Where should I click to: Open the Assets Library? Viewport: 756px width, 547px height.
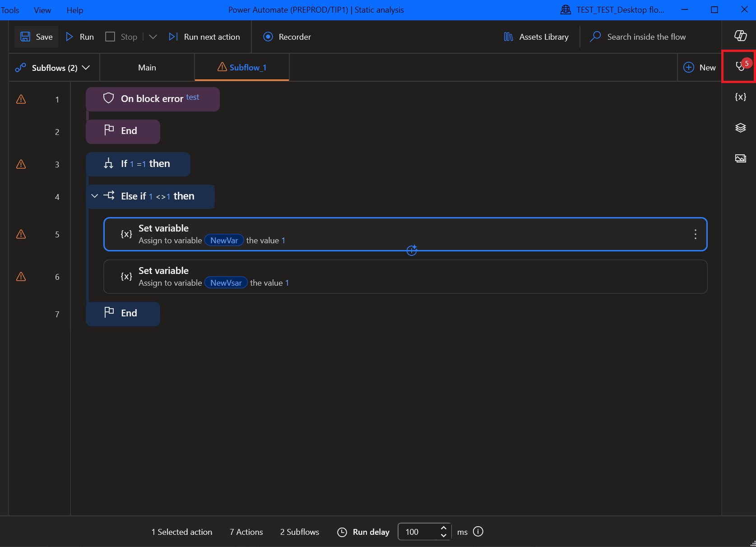point(535,37)
